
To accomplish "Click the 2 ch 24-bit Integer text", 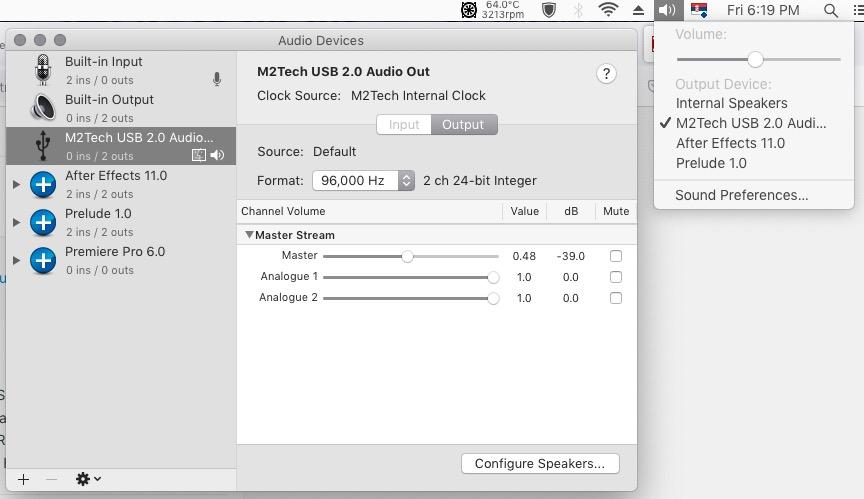I will [x=479, y=181].
